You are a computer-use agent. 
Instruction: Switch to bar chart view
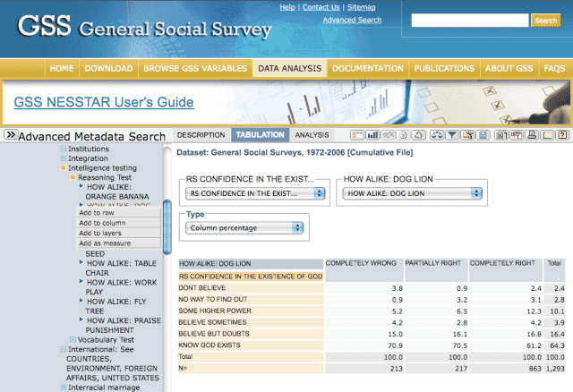[x=372, y=135]
